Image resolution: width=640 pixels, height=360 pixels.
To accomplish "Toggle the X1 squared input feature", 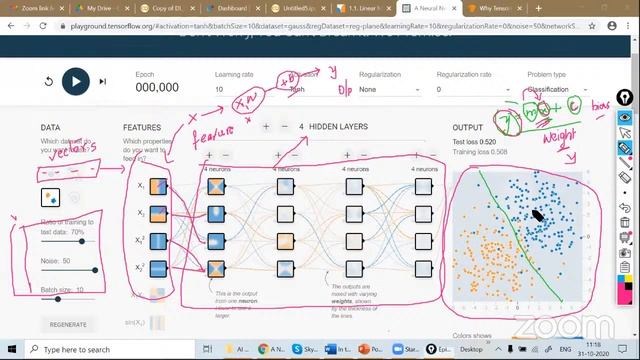I will click(x=158, y=241).
